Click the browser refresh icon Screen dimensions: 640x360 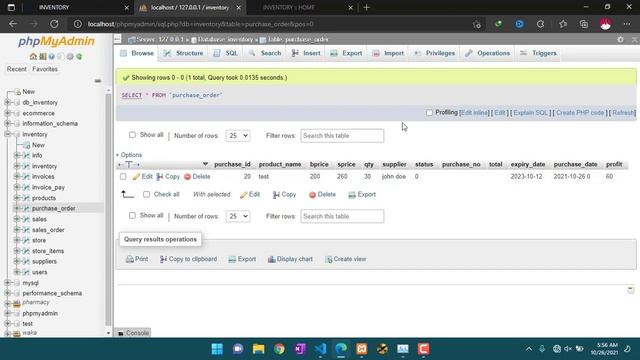[54, 24]
